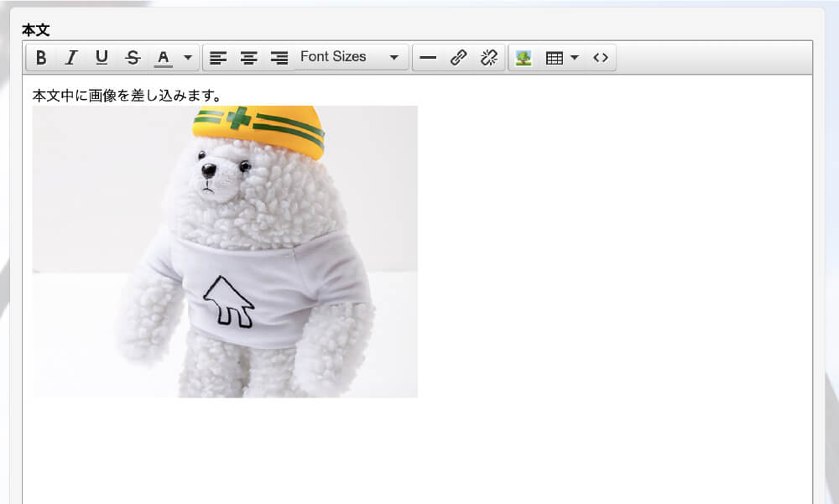
Task: Expand the table menu arrow
Action: (575, 58)
